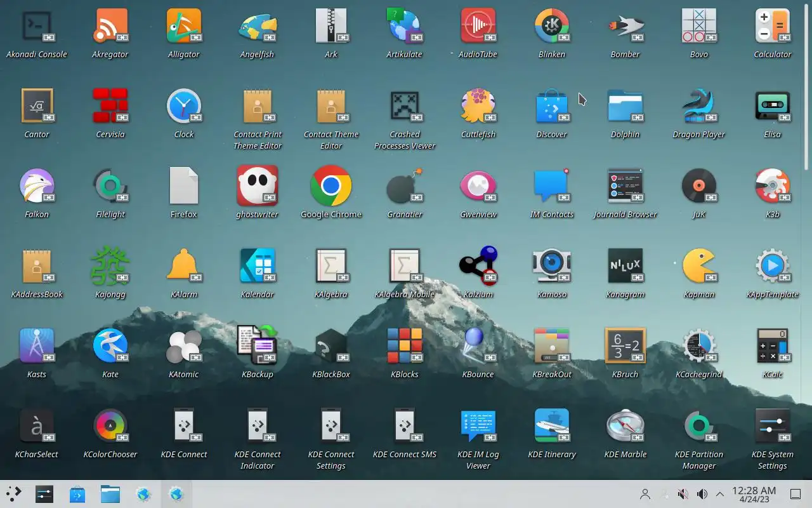Image resolution: width=812 pixels, height=508 pixels.
Task: Launch the KDE Itinerary icon
Action: click(552, 425)
